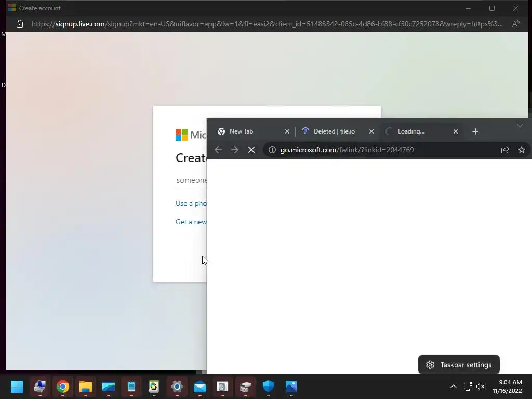This screenshot has width=532, height=399.
Task: Open network status tray icon
Action: (468, 387)
